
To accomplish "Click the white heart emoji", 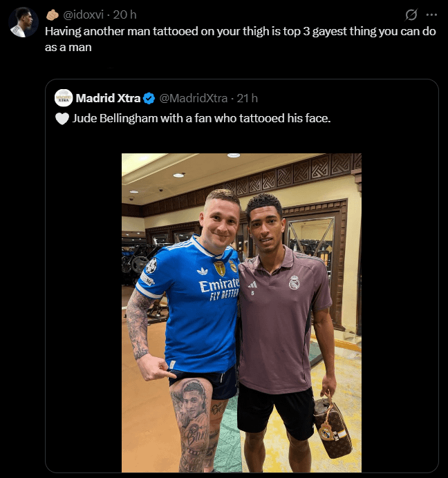I will (62, 118).
